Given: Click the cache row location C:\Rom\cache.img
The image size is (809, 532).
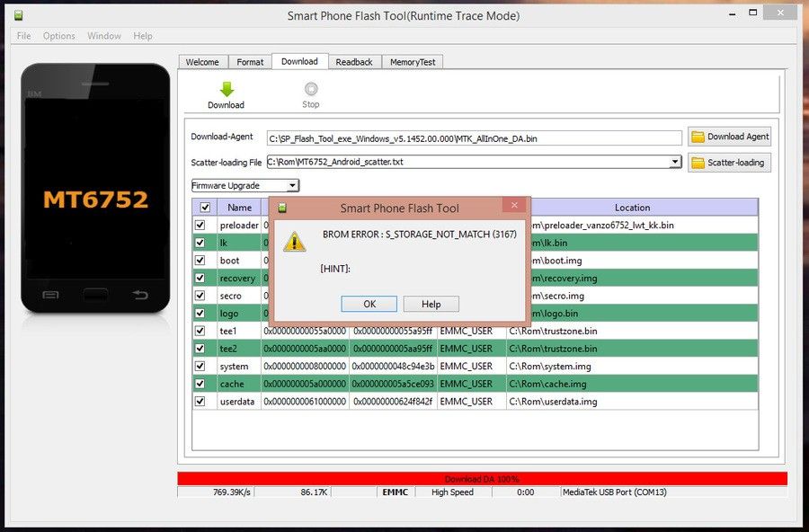Looking at the screenshot, I should (x=547, y=384).
